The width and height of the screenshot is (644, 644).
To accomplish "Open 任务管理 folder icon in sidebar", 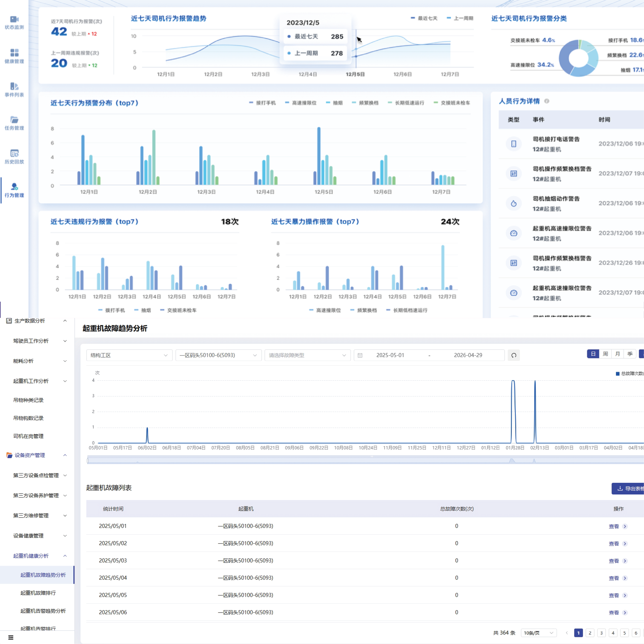I will pos(14,120).
